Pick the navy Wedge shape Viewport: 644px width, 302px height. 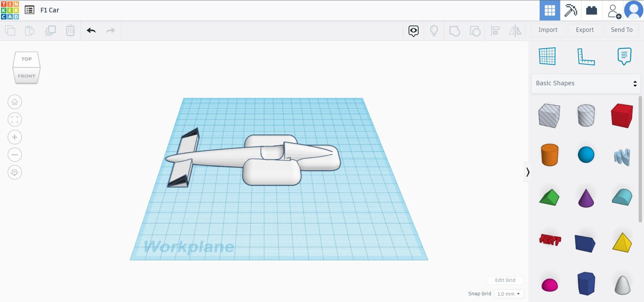click(x=585, y=244)
